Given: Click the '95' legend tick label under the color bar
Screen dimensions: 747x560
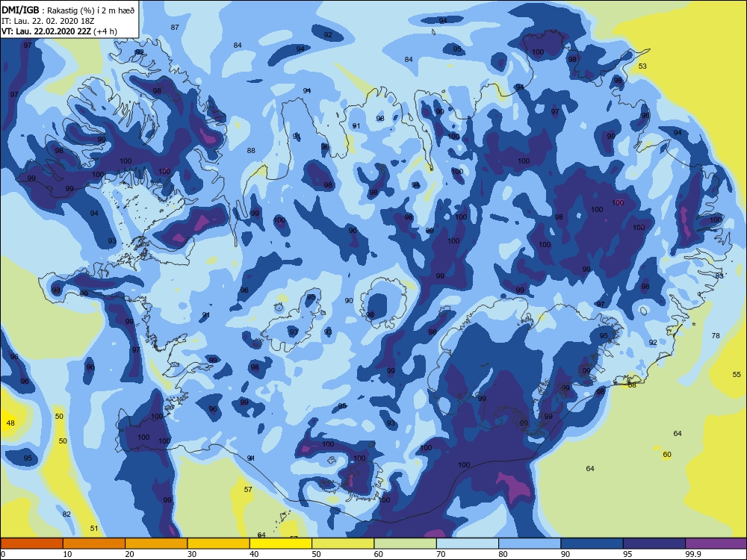Looking at the screenshot, I should (627, 554).
